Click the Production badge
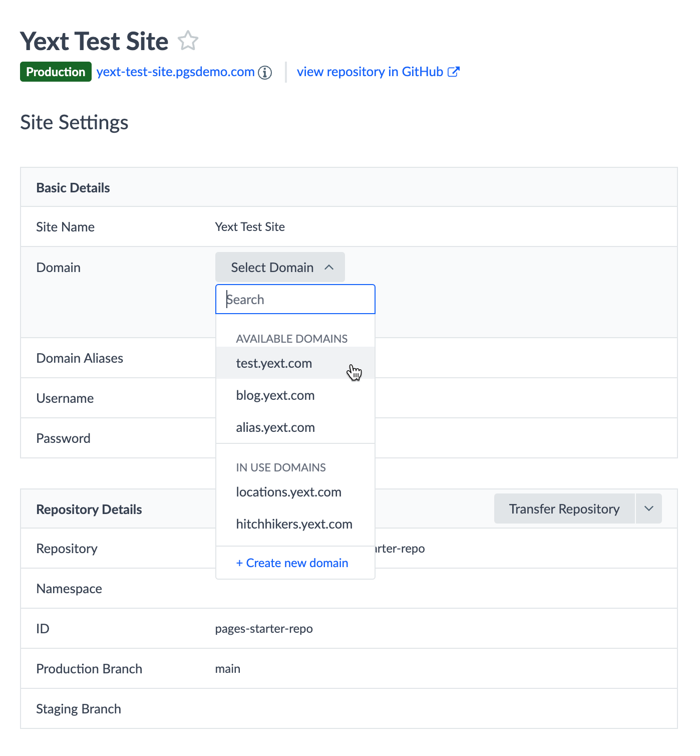Screen dimensions: 700x756 [56, 72]
